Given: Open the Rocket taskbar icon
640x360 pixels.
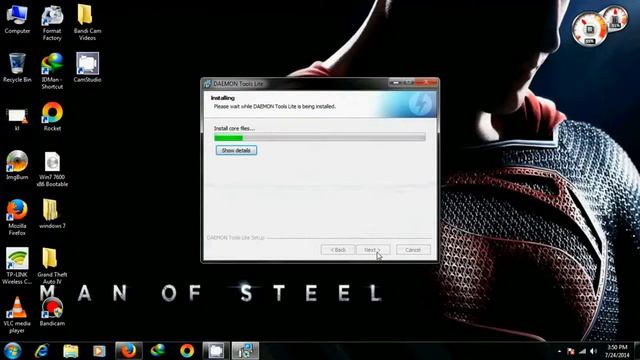Looking at the screenshot, I should point(187,351).
